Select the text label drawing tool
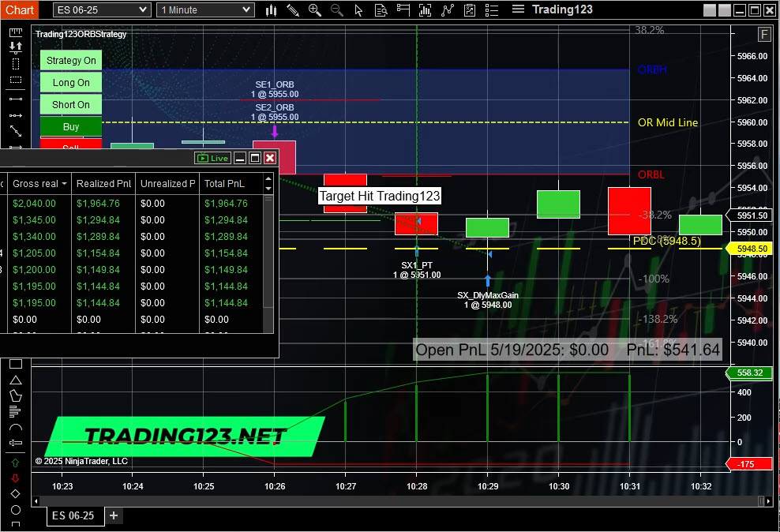The width and height of the screenshot is (780, 532). coord(16,443)
